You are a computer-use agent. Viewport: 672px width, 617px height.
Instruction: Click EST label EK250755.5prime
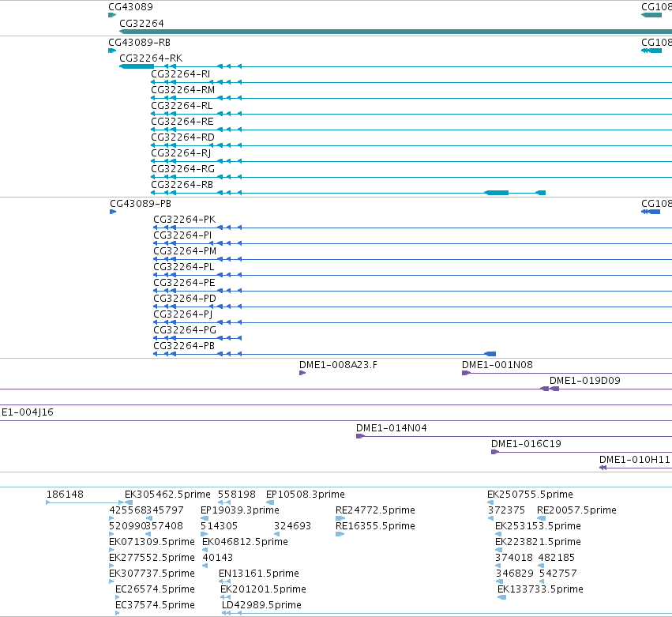coord(530,495)
